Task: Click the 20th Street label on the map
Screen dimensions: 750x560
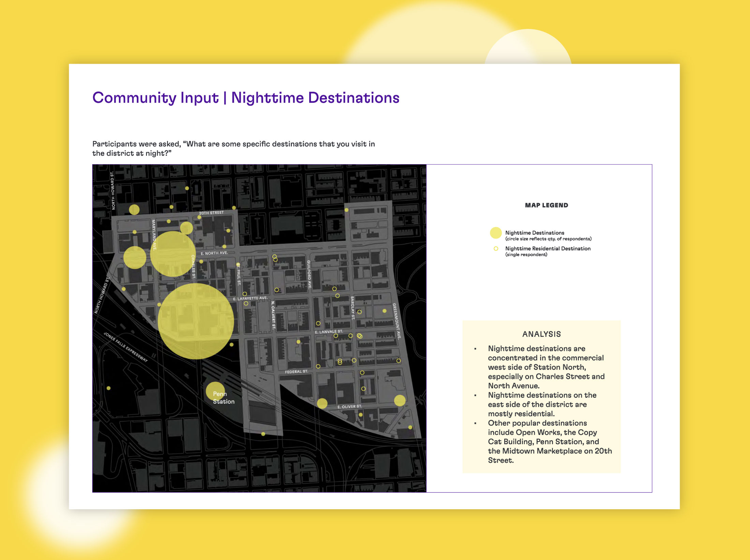Action: [211, 213]
